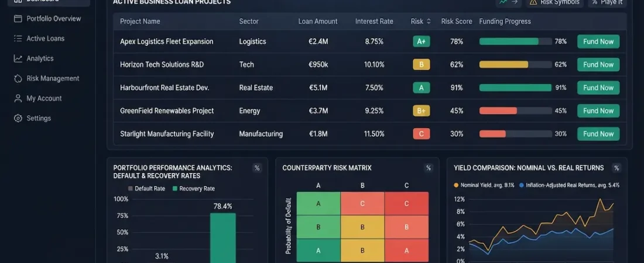The height and width of the screenshot is (263, 644).
Task: Toggle the Nominal Yield legend series
Action: 484,185
